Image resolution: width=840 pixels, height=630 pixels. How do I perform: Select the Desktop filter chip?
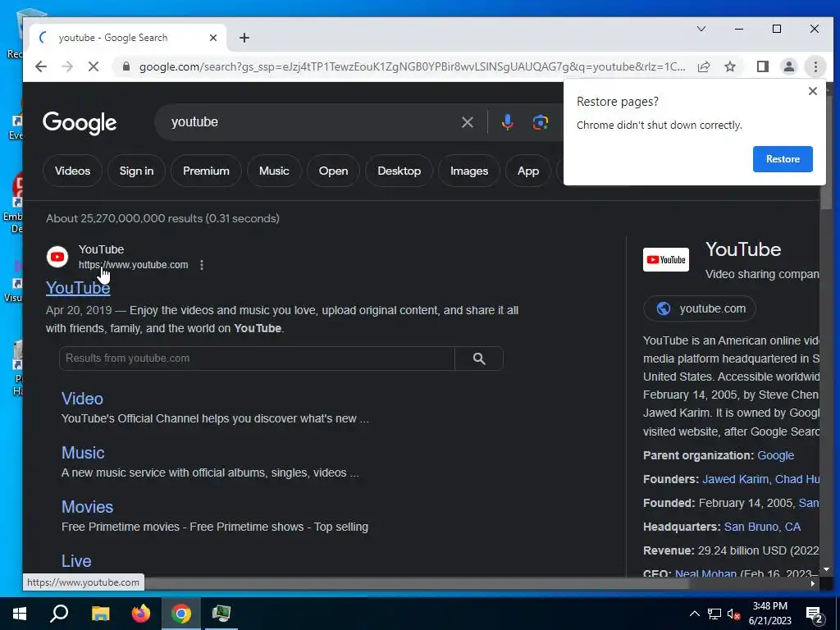(x=399, y=171)
